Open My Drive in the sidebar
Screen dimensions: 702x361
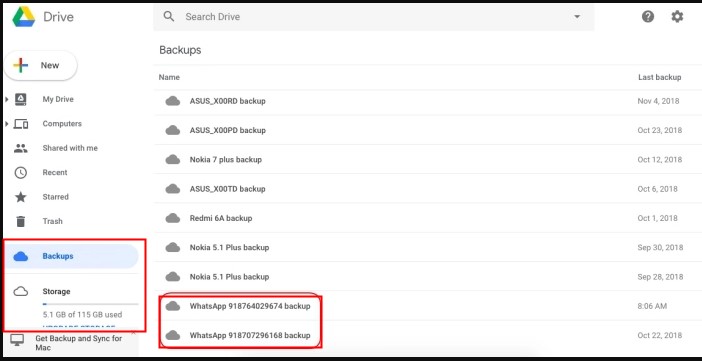point(58,99)
